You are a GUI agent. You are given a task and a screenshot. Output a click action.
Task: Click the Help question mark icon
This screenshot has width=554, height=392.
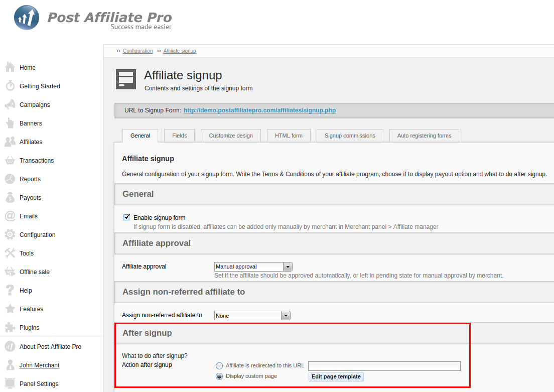click(10, 290)
